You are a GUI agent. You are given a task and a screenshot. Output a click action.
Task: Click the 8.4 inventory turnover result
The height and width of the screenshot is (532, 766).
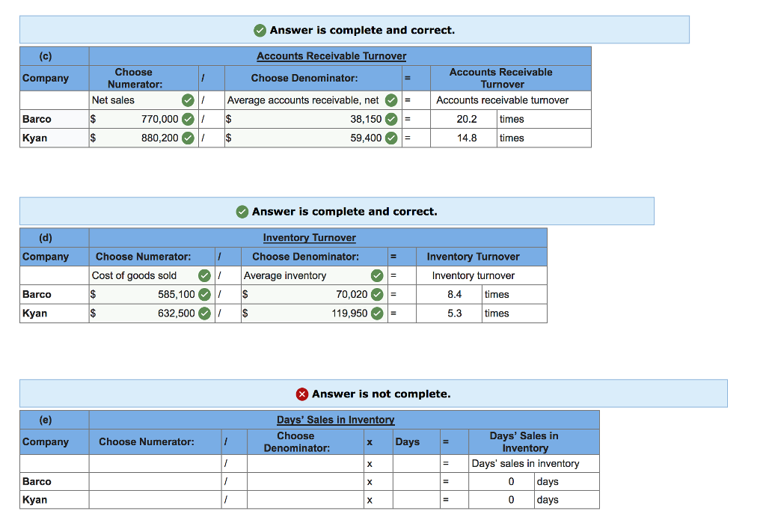454,295
